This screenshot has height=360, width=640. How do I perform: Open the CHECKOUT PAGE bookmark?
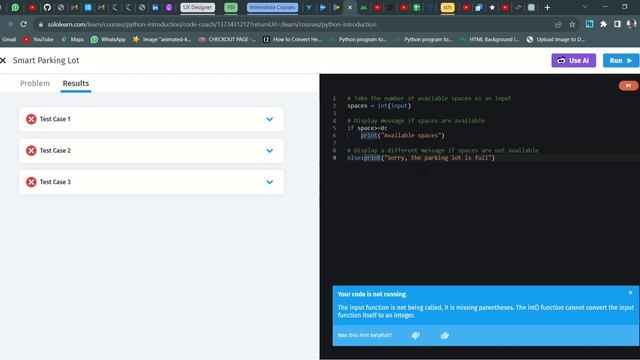click(x=227, y=39)
